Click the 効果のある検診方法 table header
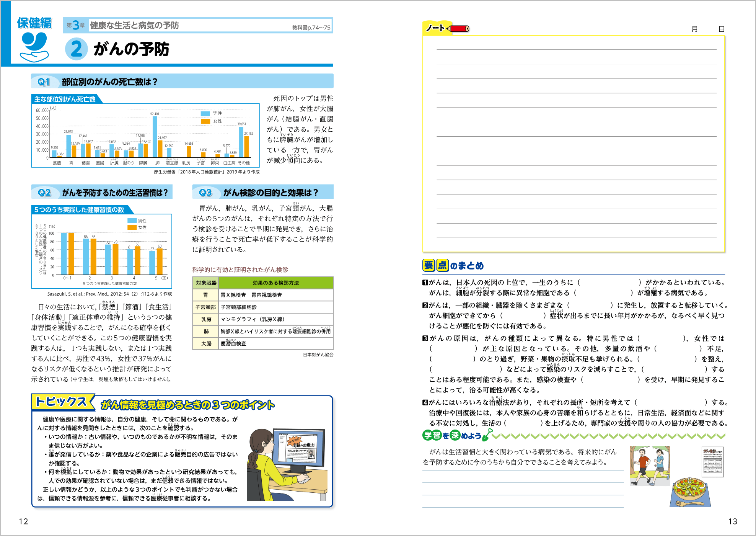Image resolution: width=756 pixels, height=536 pixels. tap(276, 283)
